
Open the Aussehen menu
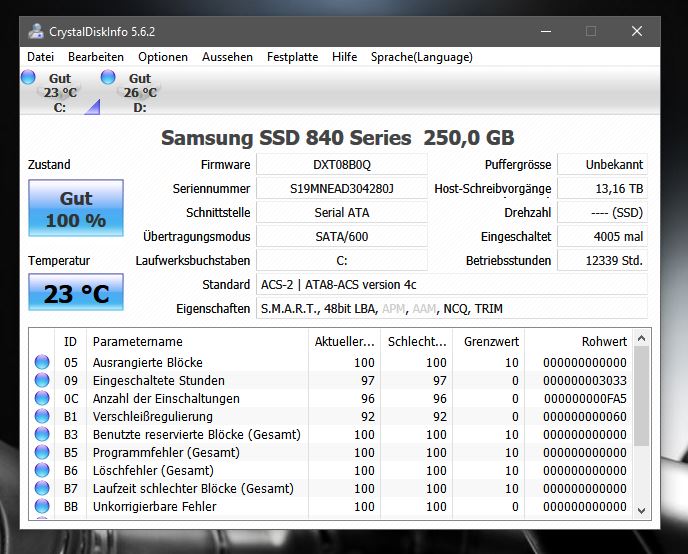(227, 57)
